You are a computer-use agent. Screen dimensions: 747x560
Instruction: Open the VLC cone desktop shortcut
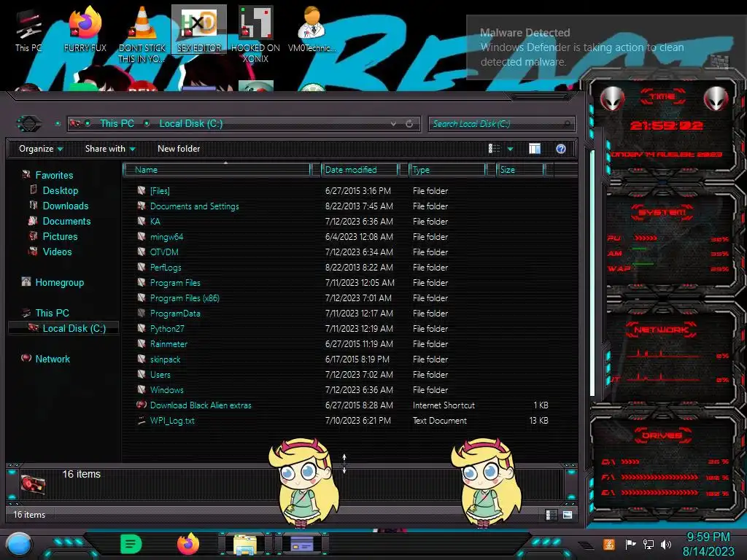[x=142, y=35]
